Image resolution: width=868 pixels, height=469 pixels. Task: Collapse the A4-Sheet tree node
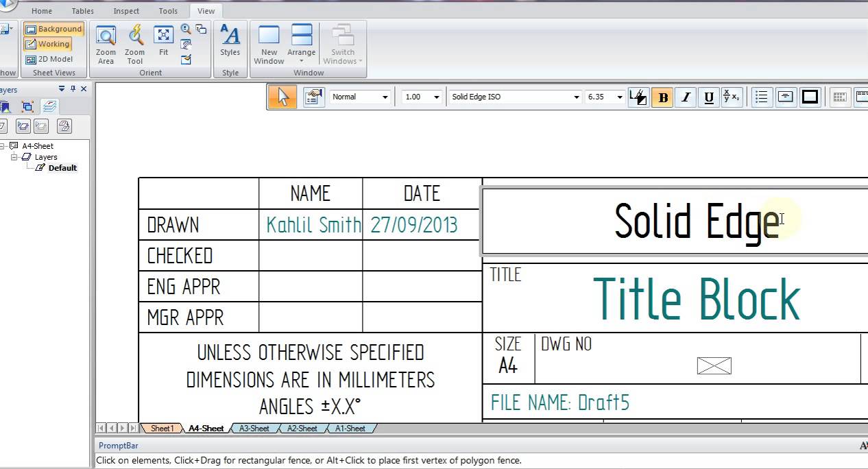pos(3,146)
